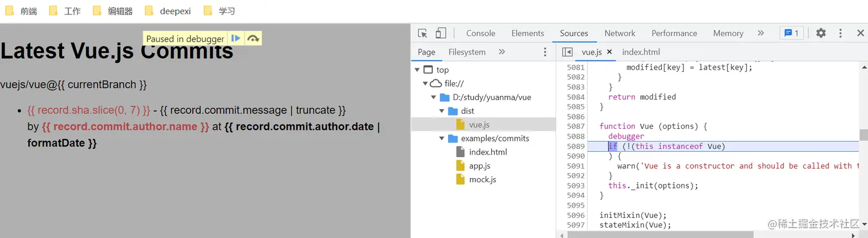Click the horizontal scrollbar under the editor

659,235
